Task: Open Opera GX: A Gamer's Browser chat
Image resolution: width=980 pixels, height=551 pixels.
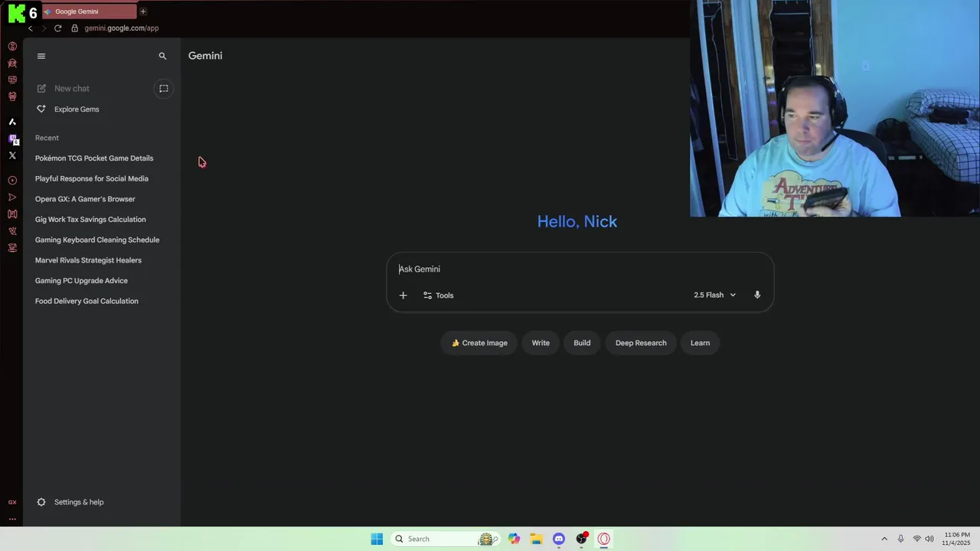Action: coord(85,199)
